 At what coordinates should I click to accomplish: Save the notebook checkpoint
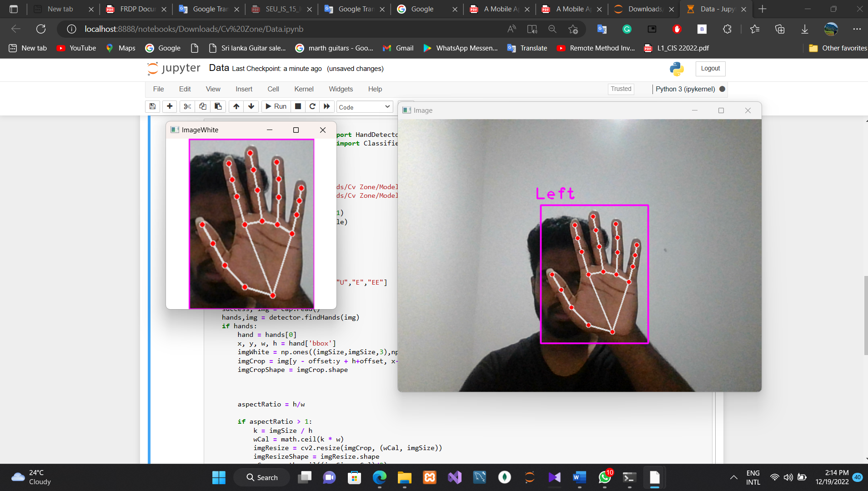[152, 106]
